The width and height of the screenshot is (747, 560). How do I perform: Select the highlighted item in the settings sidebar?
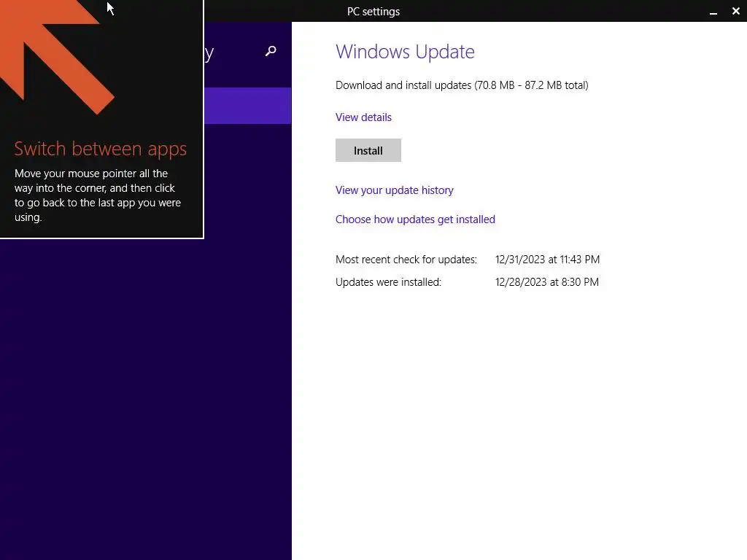(x=248, y=106)
